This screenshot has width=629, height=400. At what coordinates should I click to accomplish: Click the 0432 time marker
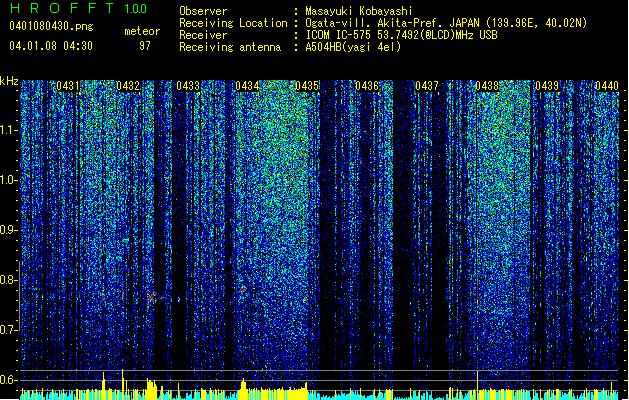point(128,86)
